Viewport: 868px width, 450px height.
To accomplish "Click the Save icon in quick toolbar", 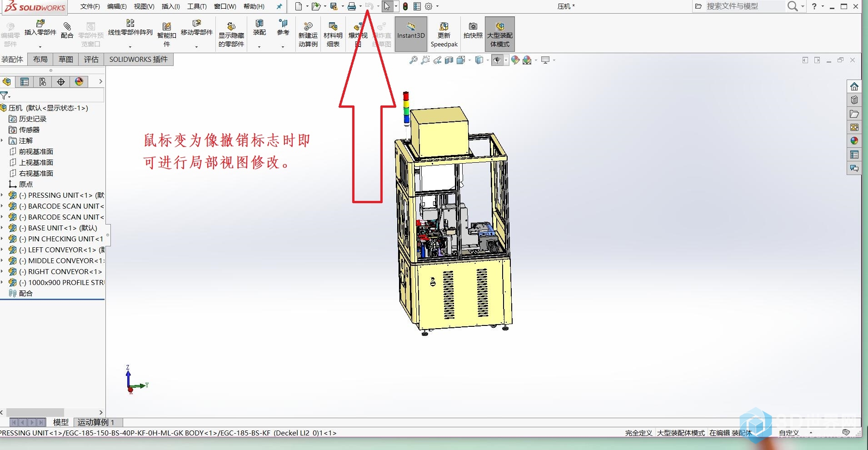I will [x=334, y=6].
